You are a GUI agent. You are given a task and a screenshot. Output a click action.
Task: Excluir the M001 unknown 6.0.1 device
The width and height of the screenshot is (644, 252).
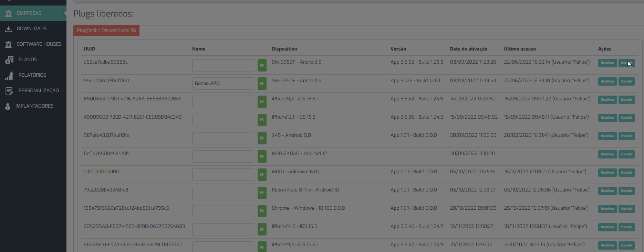pyautogui.click(x=627, y=173)
